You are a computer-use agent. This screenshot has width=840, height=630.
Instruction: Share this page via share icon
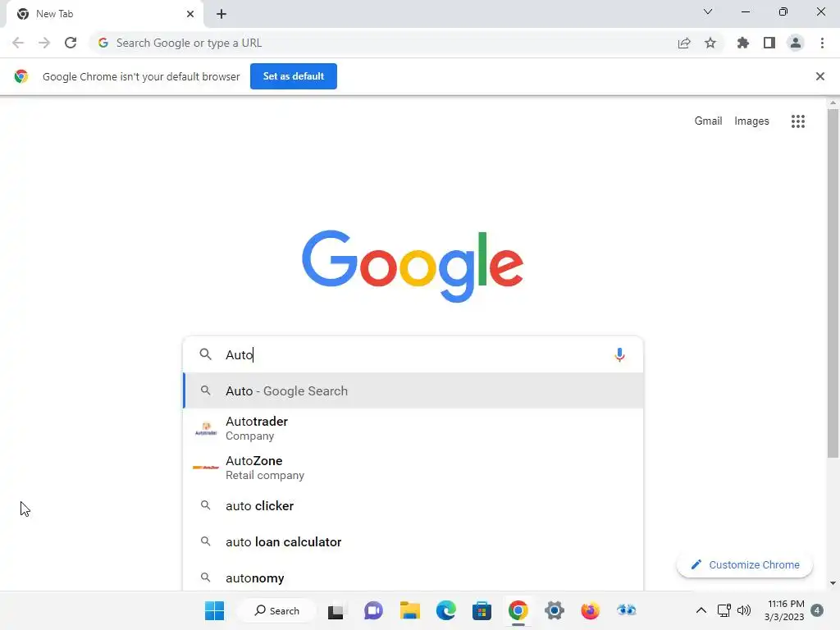(x=684, y=43)
